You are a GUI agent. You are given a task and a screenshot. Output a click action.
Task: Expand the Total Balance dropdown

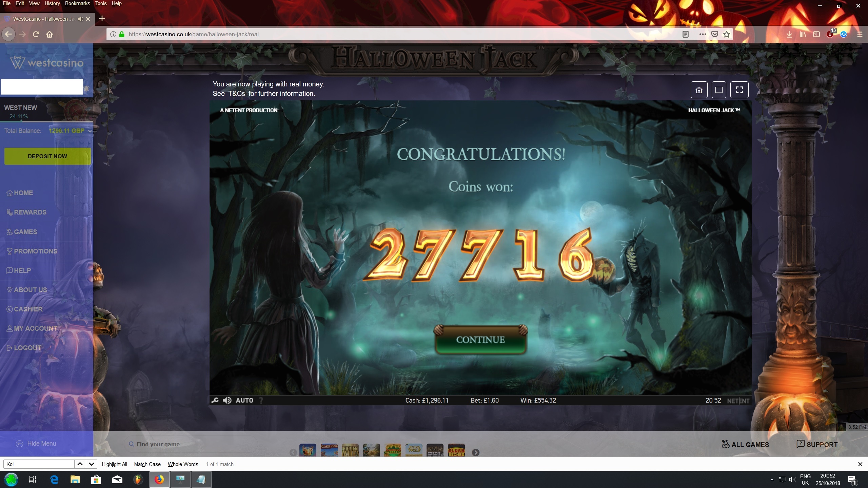(x=90, y=131)
